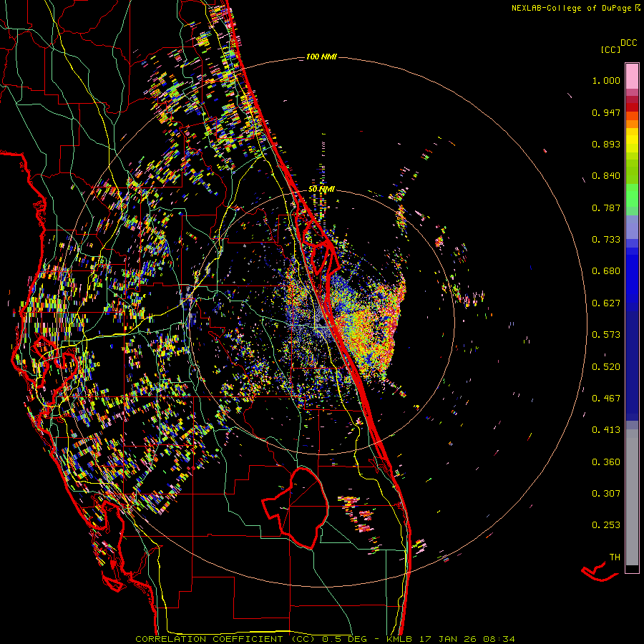The height and width of the screenshot is (644, 644).
Task: Click the 100 NMI range ring label
Action: coord(321,57)
